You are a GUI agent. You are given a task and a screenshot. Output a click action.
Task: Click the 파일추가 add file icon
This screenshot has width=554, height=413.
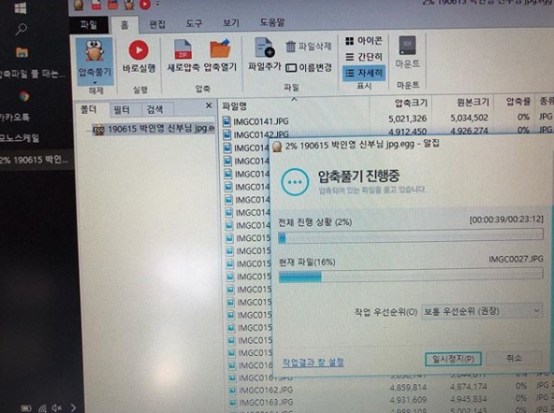pos(265,48)
